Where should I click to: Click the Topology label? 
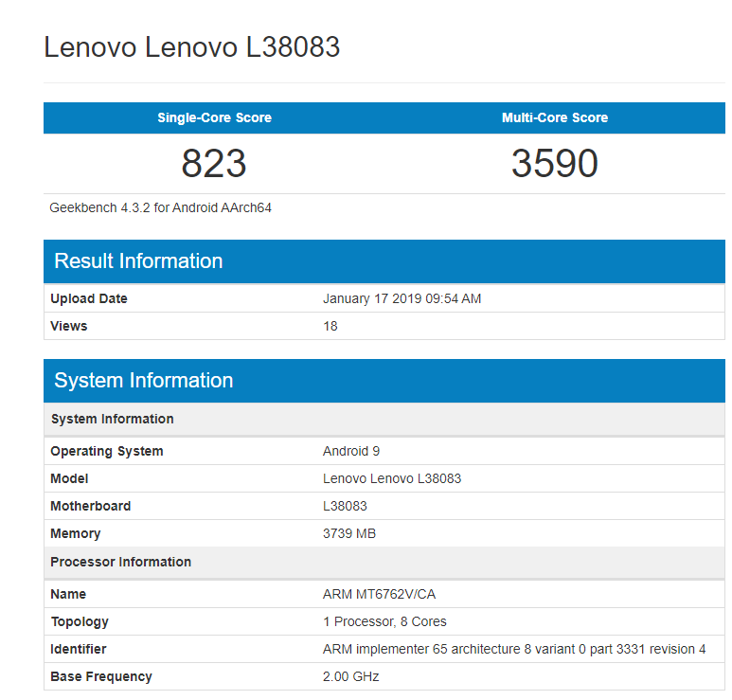[x=80, y=621]
